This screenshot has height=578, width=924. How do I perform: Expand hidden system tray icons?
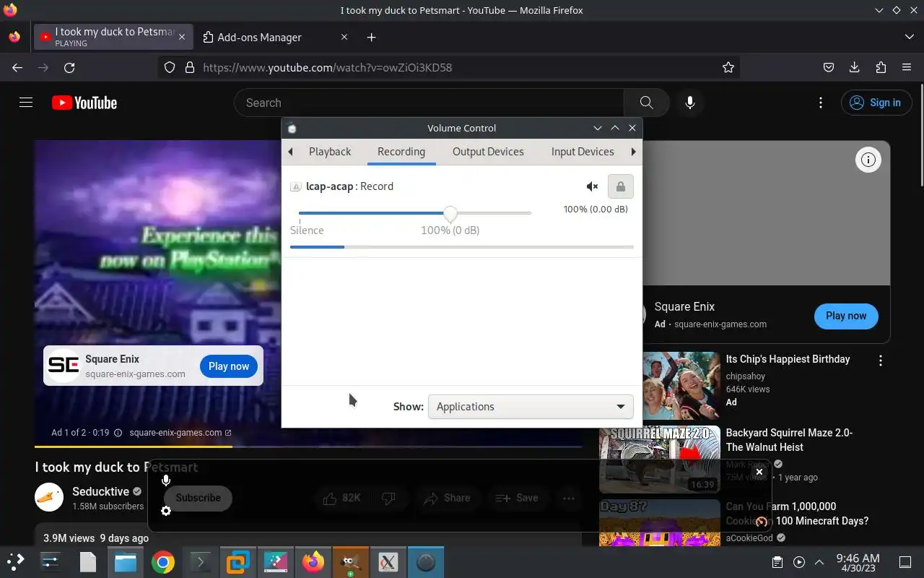pyautogui.click(x=819, y=562)
